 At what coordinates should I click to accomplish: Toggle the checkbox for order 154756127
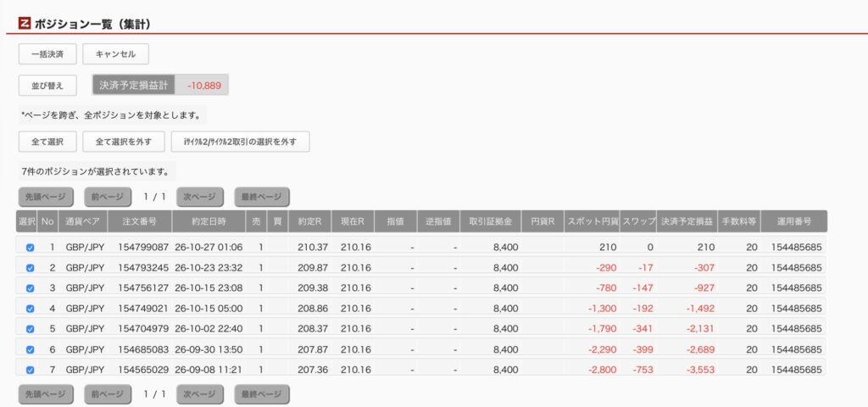30,288
